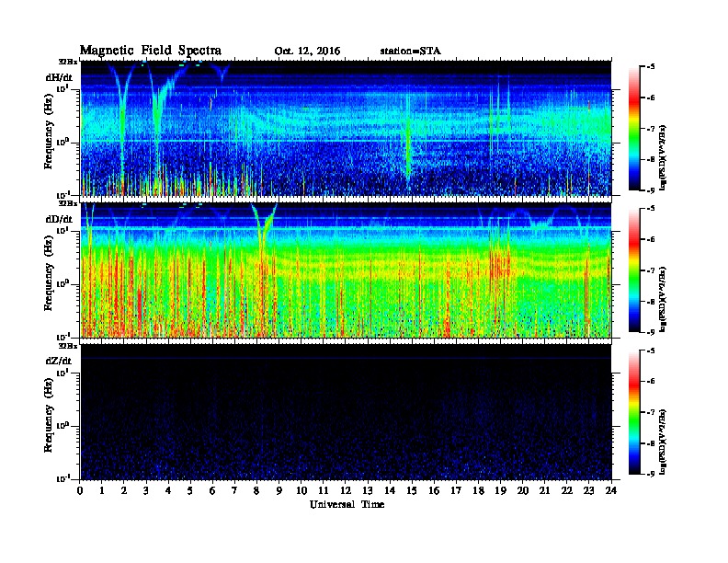Click hour "16" on the Universal Time axis
The width and height of the screenshot is (728, 563).
(x=434, y=490)
